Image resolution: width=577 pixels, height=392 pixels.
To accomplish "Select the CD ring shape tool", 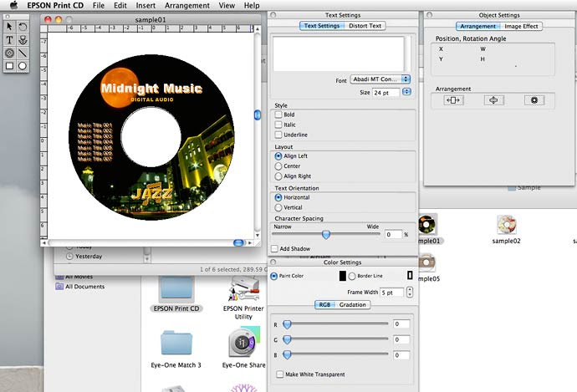I will (9, 53).
